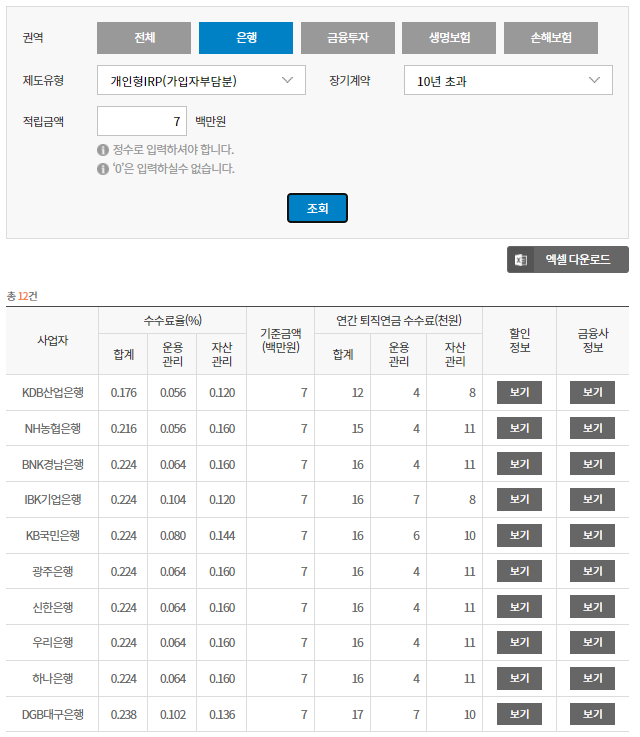Select the 전체 sector tab
The height and width of the screenshot is (737, 640).
[x=144, y=38]
